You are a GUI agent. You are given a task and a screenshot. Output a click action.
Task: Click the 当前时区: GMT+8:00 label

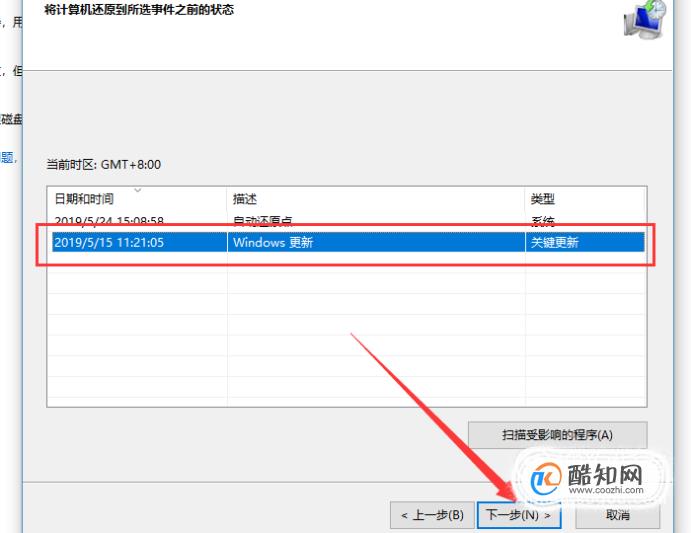pyautogui.click(x=104, y=164)
